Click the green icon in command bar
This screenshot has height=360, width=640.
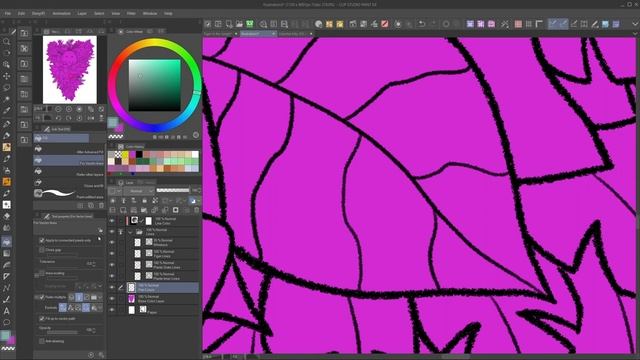coord(249,24)
